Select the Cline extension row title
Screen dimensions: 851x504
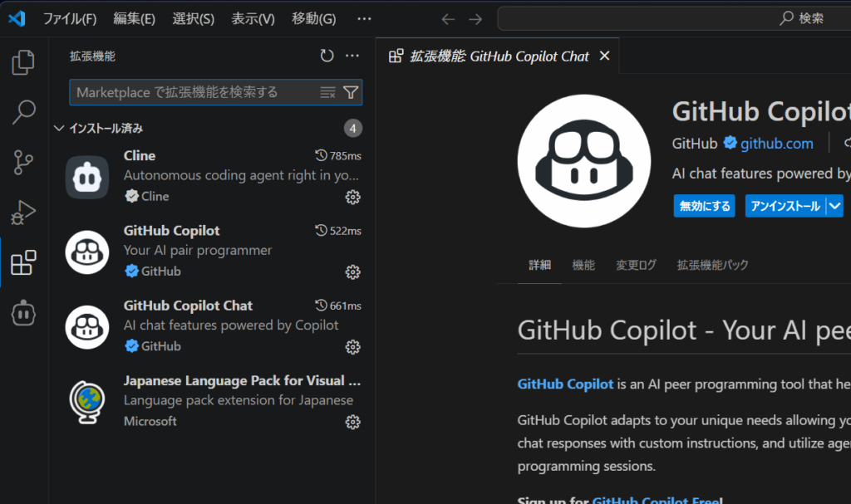(140, 156)
